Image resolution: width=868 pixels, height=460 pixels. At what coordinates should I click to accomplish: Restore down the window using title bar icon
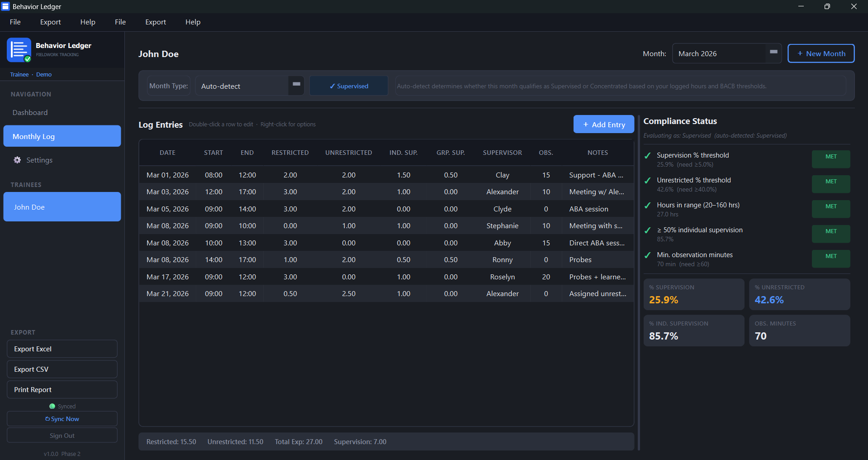point(827,6)
